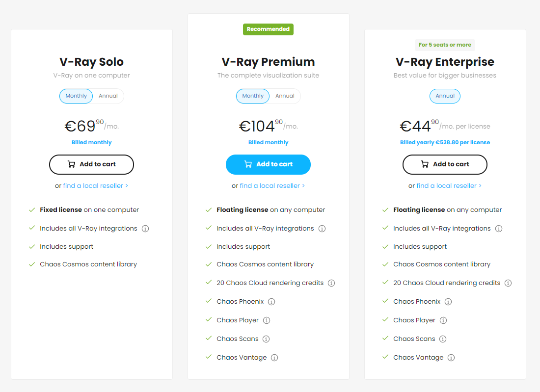Image resolution: width=540 pixels, height=392 pixels.
Task: Select Monthly billing for V-Ray Solo
Action: coord(76,96)
